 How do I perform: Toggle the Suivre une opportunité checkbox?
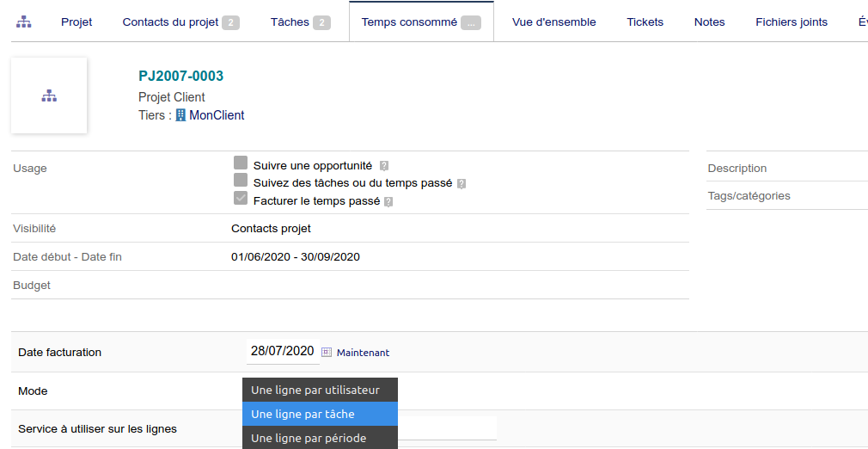(x=241, y=163)
